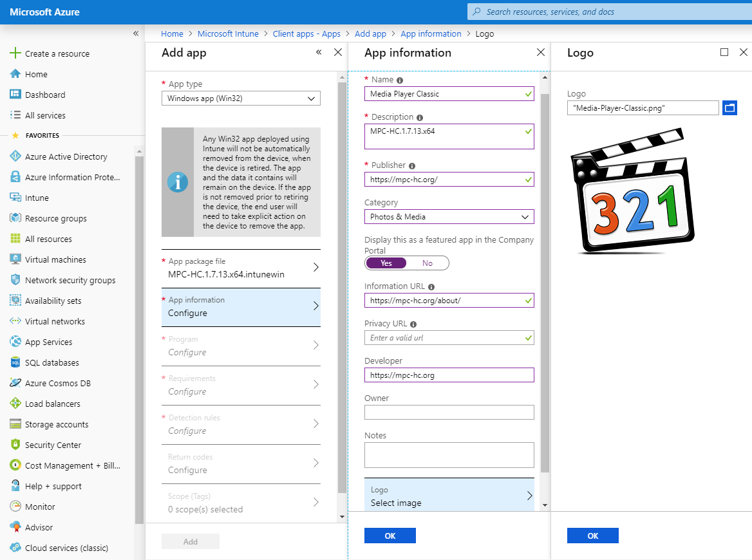Click the Name field info icon
The height and width of the screenshot is (560, 752).
click(400, 80)
